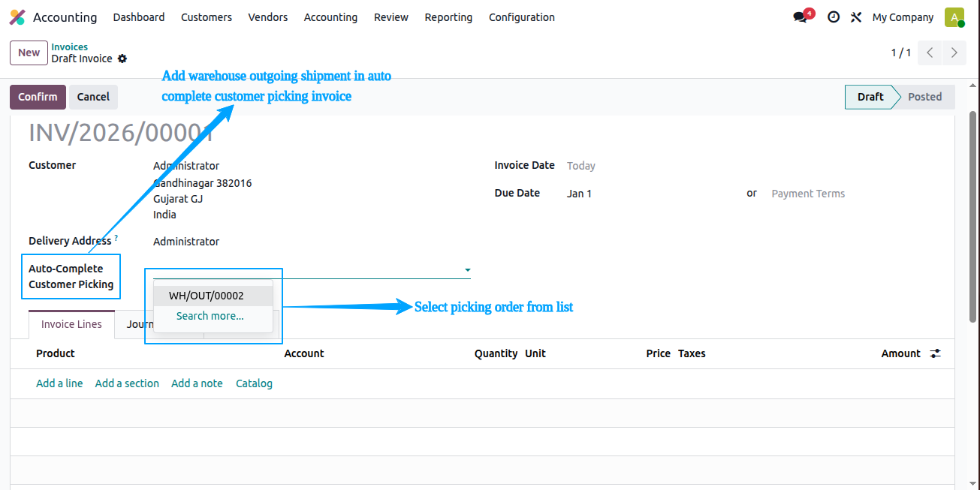Go to previous record arrow
The width and height of the screenshot is (980, 490).
tap(930, 53)
